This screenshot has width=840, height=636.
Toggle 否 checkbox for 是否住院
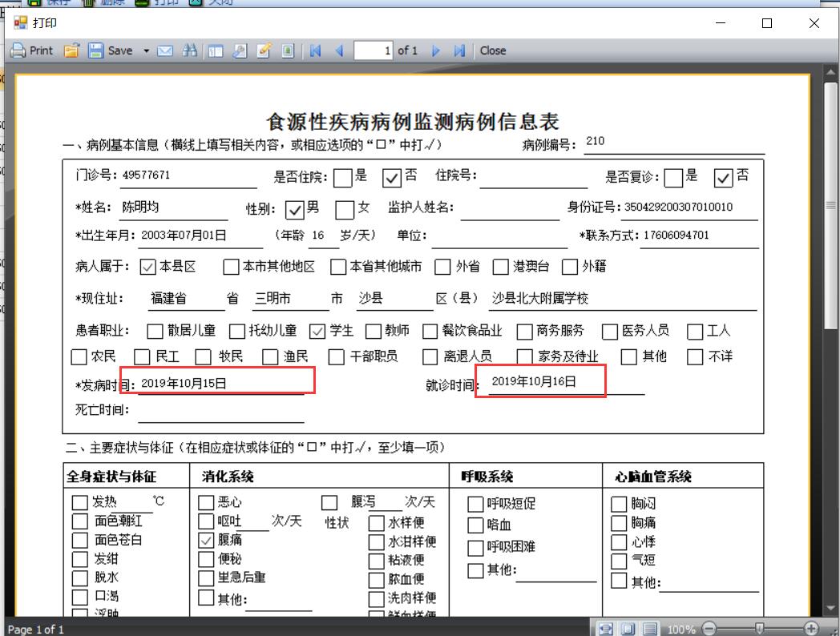pos(392,177)
